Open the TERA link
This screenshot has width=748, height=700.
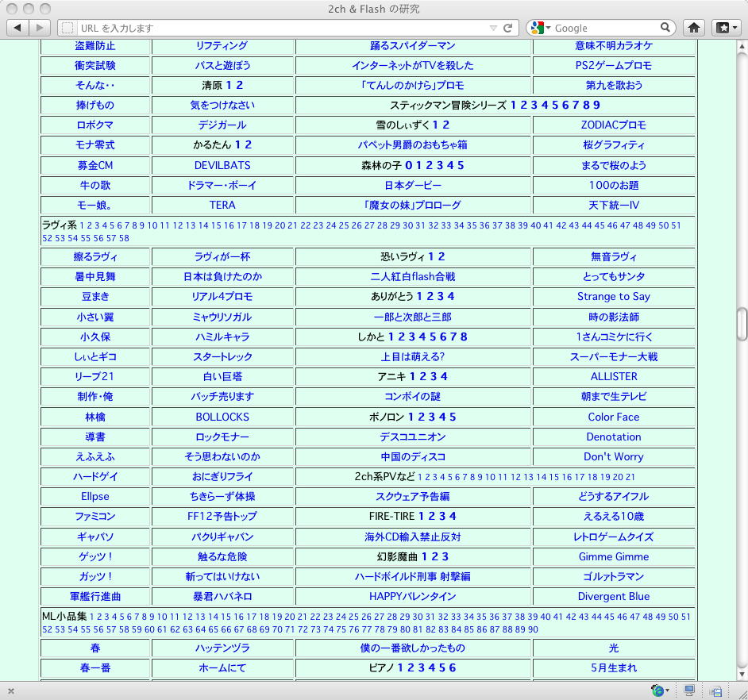click(x=222, y=205)
